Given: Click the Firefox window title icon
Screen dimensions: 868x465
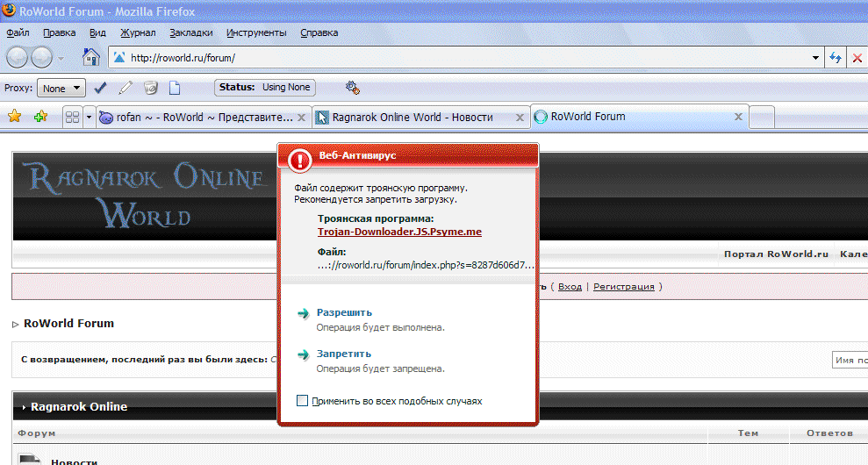Looking at the screenshot, I should 9,10.
